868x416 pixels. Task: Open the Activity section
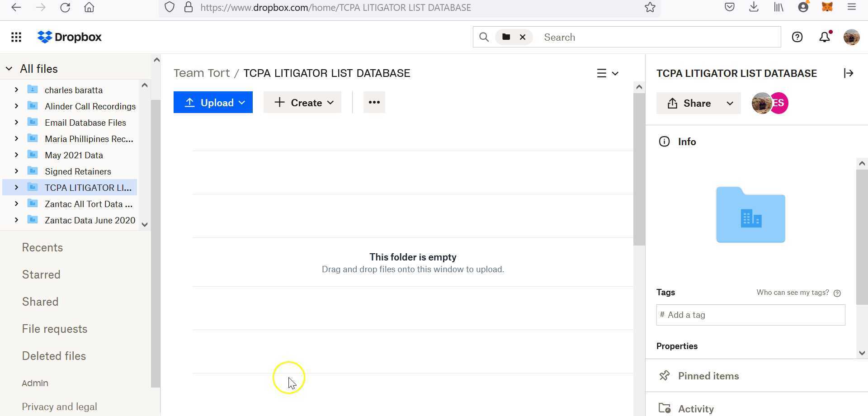696,408
